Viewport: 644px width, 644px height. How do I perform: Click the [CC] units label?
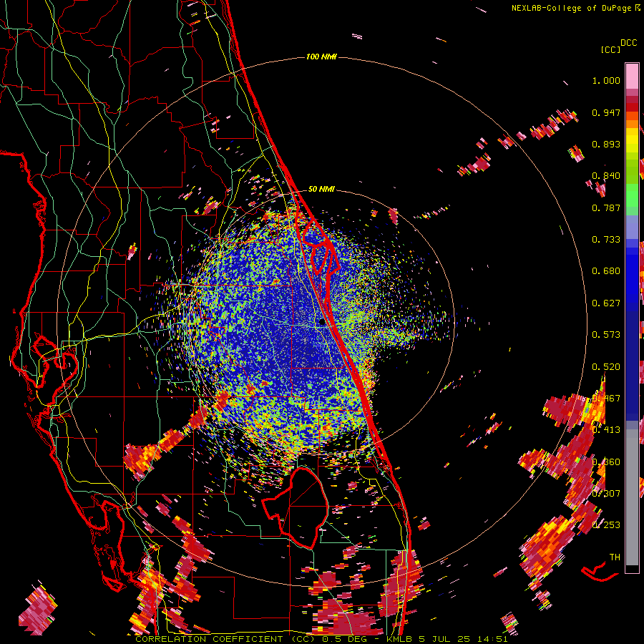click(611, 49)
